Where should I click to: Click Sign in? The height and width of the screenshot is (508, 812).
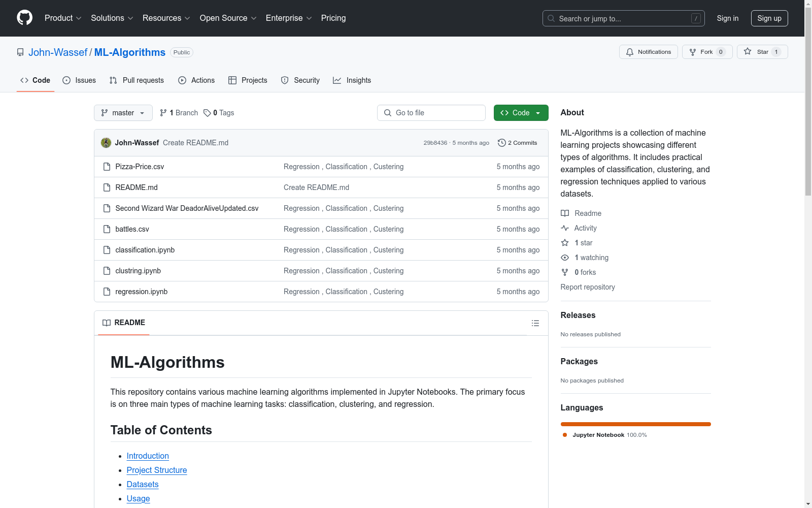728,18
